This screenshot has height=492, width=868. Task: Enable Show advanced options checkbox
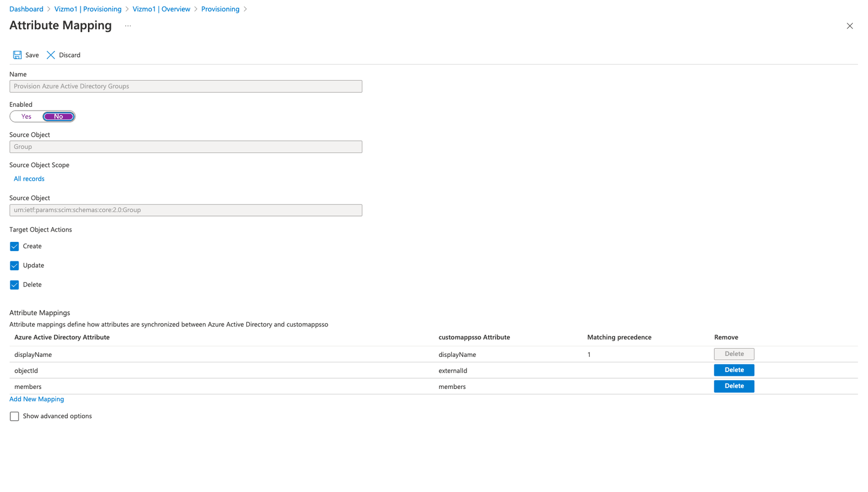point(15,416)
